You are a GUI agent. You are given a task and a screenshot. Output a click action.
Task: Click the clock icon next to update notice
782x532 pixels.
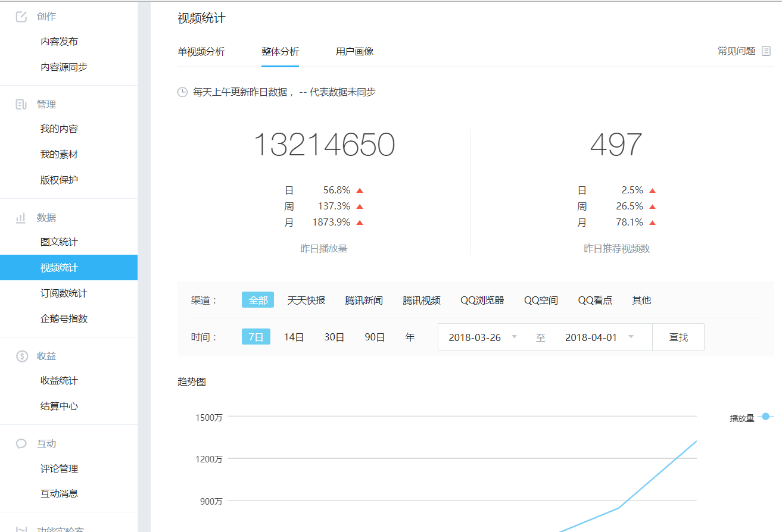[x=182, y=92]
